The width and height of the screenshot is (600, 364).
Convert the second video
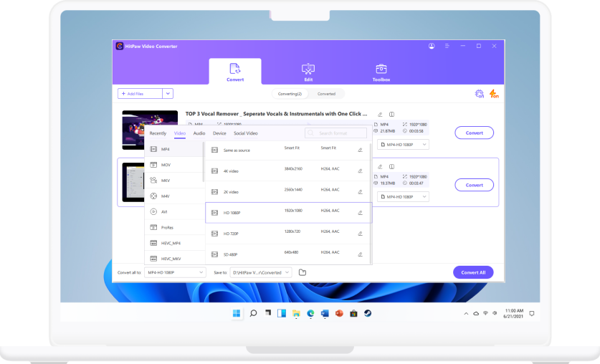pyautogui.click(x=474, y=185)
